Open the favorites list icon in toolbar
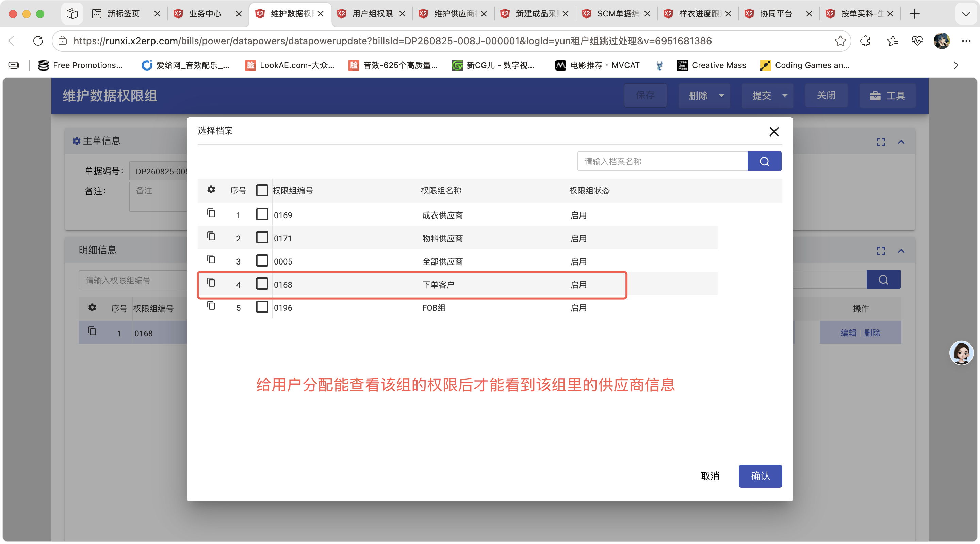 pos(893,41)
